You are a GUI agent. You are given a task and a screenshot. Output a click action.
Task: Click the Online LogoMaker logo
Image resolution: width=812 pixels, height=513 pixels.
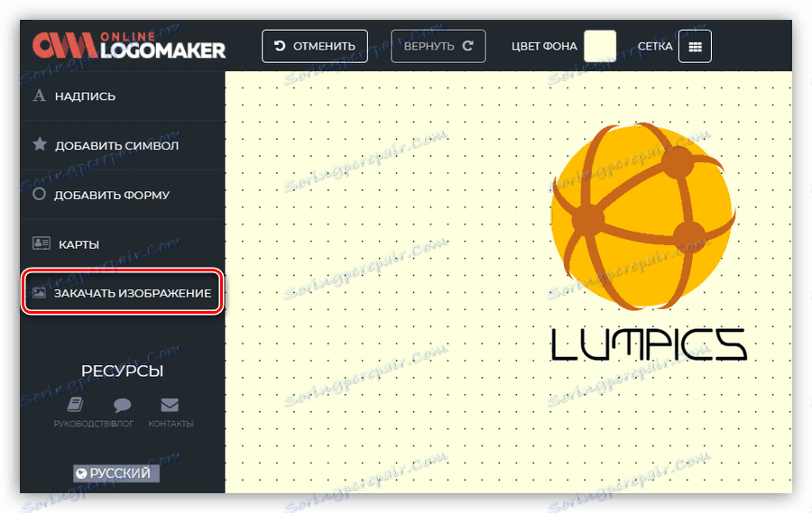[x=128, y=46]
